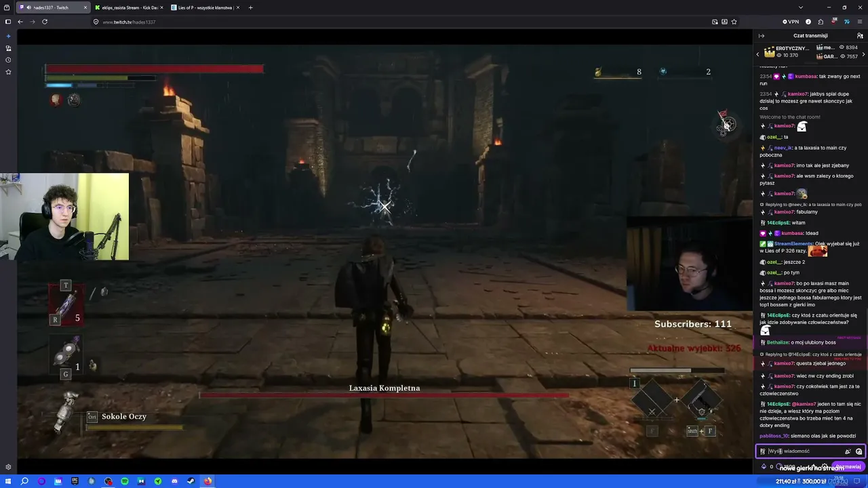Open the sidebar settings gear

[8, 467]
